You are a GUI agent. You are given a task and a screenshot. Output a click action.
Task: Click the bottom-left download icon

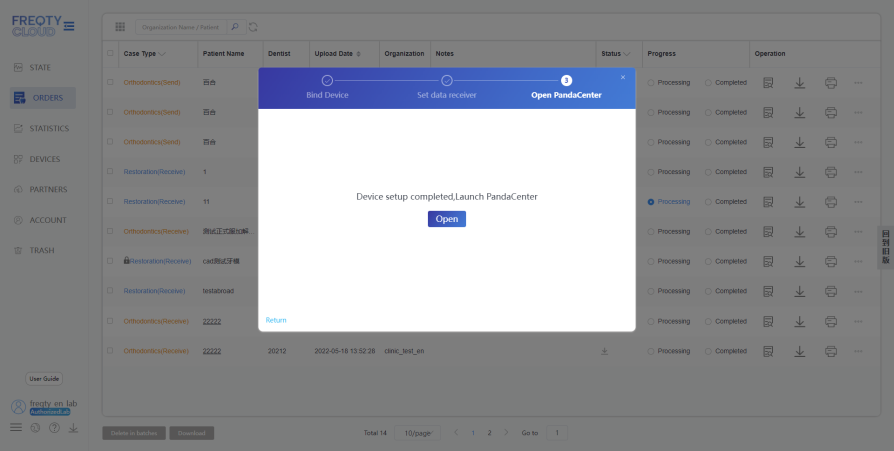[74, 428]
